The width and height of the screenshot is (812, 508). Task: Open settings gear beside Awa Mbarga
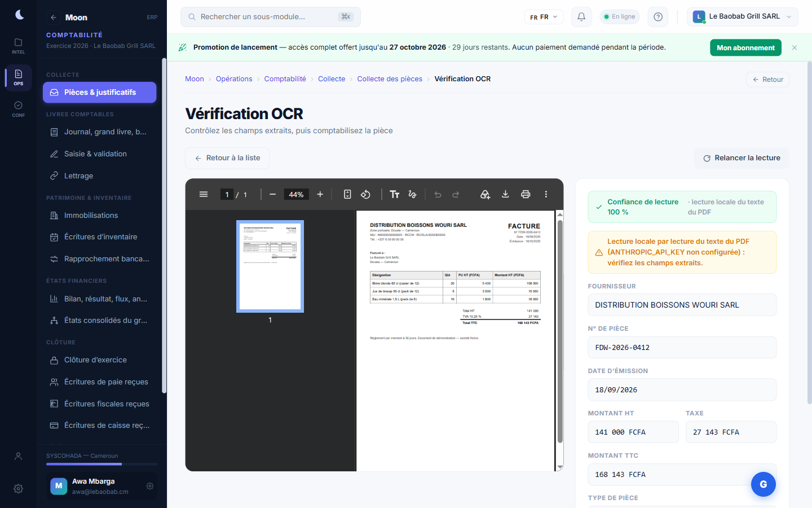pyautogui.click(x=150, y=486)
